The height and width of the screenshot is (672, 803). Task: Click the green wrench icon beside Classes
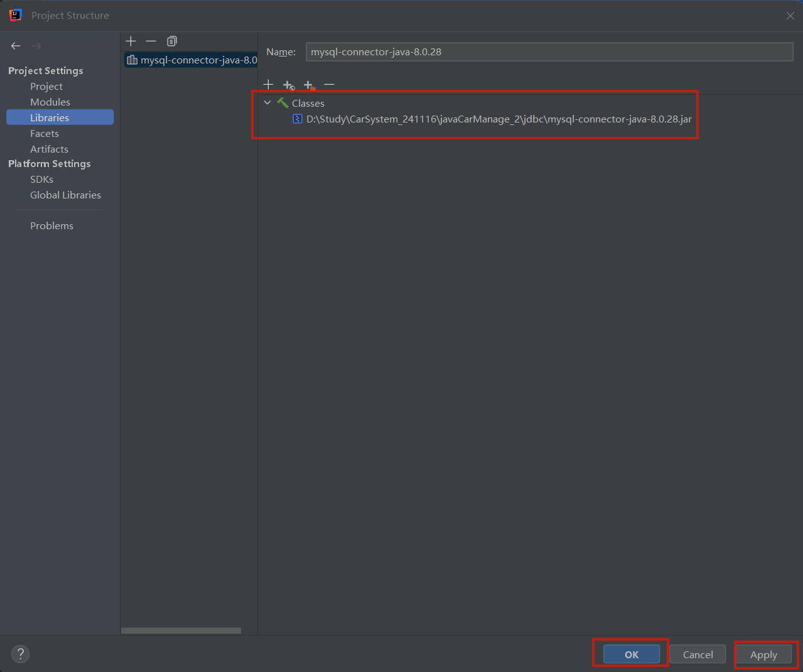[282, 102]
